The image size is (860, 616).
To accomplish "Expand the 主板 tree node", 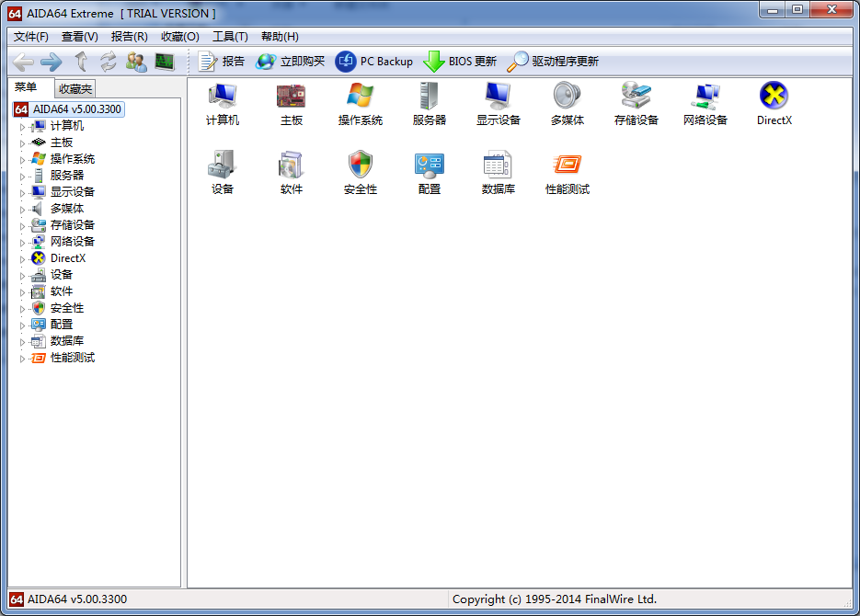I will [22, 143].
